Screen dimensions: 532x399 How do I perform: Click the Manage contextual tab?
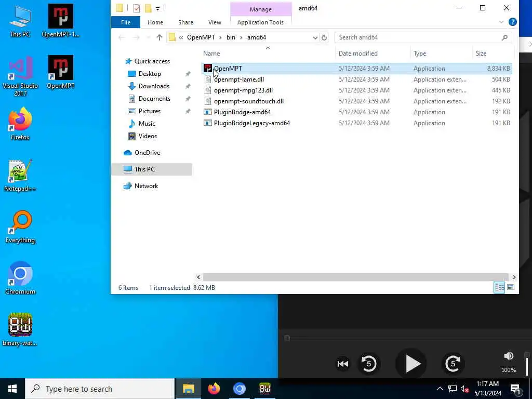point(261,9)
